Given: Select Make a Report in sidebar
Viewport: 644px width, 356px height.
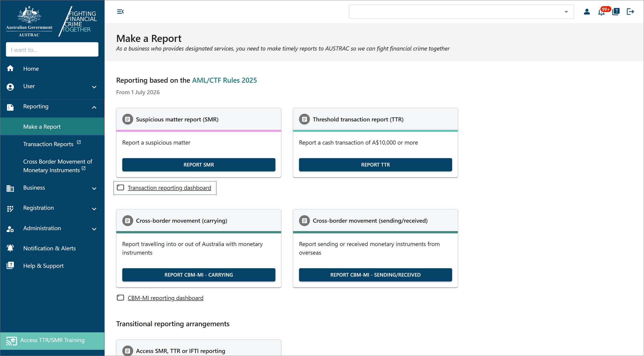Looking at the screenshot, I should click(52, 126).
